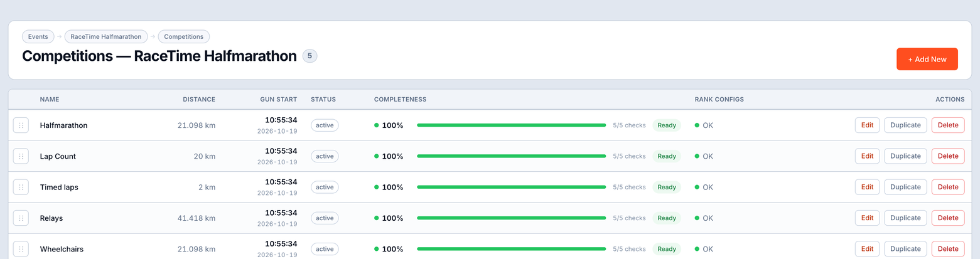The height and width of the screenshot is (259, 980).
Task: Click the drag handle for Wheelchairs row
Action: (21, 249)
